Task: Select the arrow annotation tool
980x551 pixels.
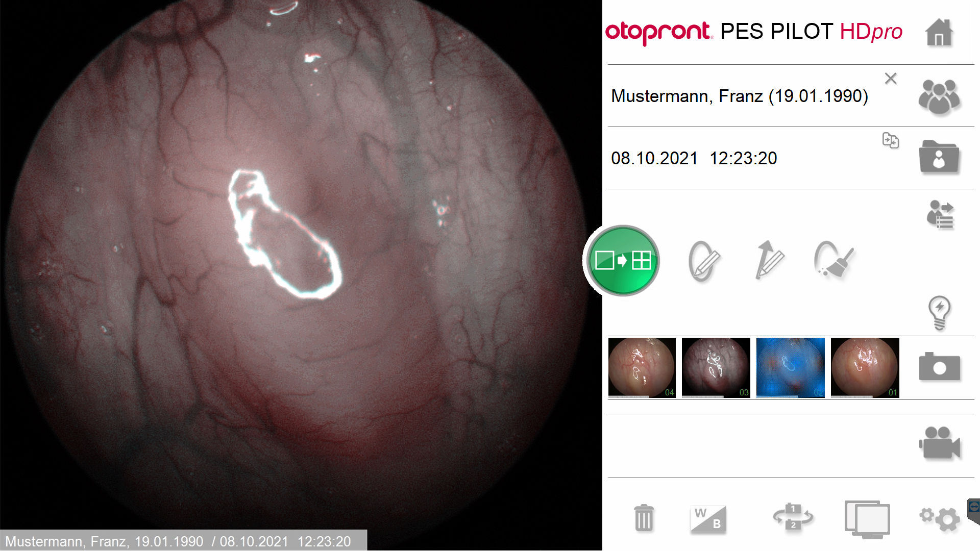Action: click(x=769, y=260)
